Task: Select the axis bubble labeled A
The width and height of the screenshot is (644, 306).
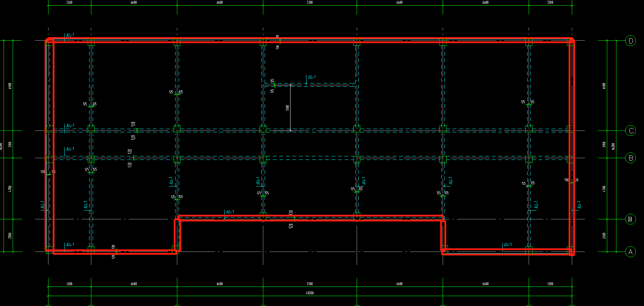Action: pos(631,252)
